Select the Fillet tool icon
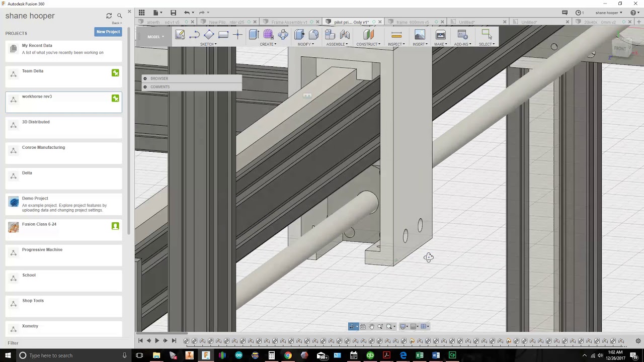 (313, 35)
